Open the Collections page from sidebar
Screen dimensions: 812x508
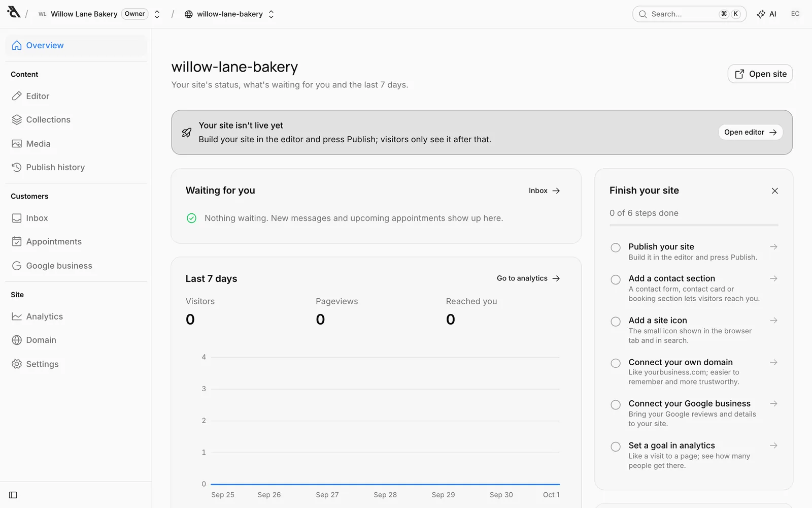point(76,120)
